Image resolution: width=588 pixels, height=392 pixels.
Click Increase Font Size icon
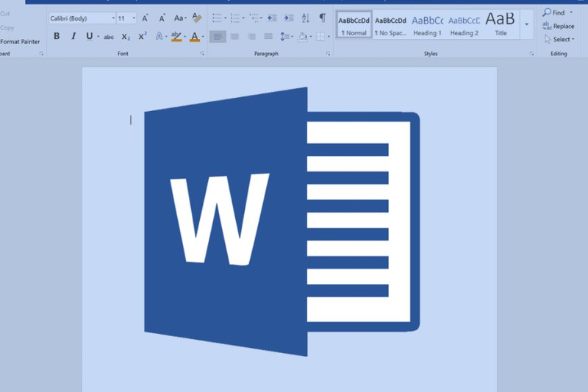click(x=145, y=18)
